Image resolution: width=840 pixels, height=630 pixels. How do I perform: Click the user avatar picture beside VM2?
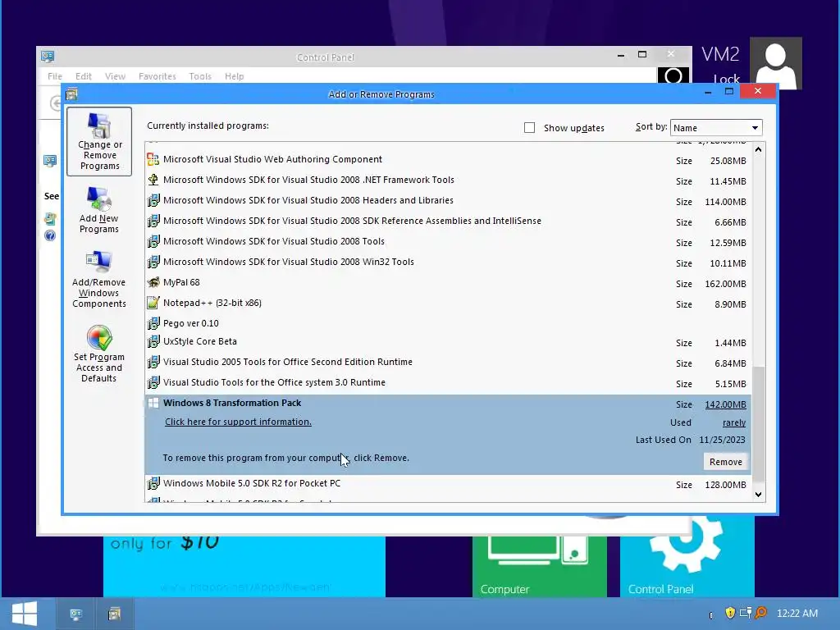click(x=776, y=63)
